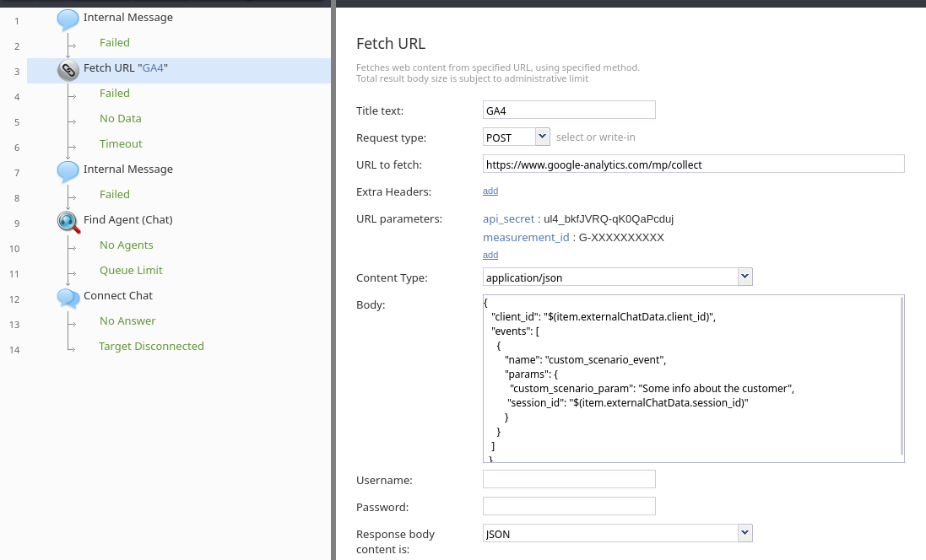Select the Failed branch under Fetch URL
Viewport: 926px width, 560px height.
click(x=115, y=94)
